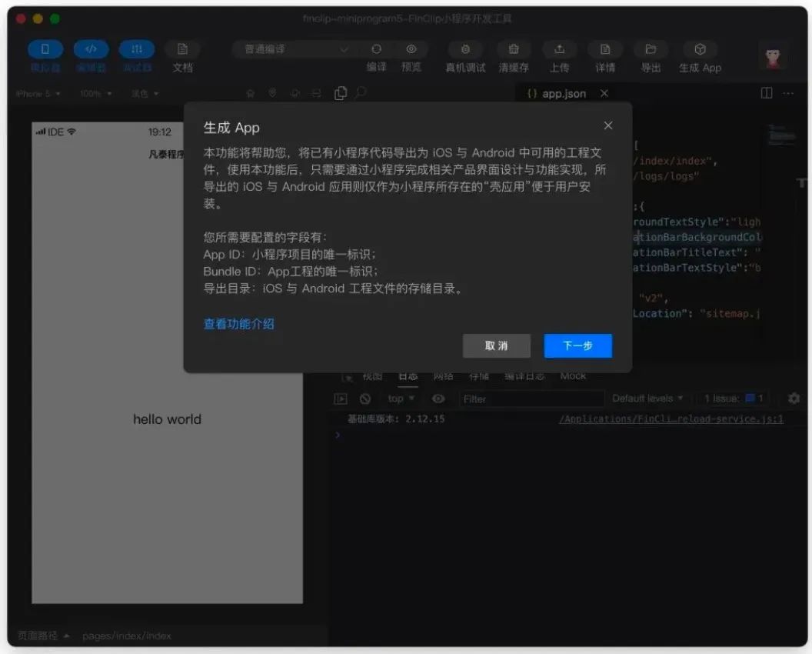The width and height of the screenshot is (812, 654).
Task: Click the 取消 cancel button
Action: pyautogui.click(x=497, y=345)
